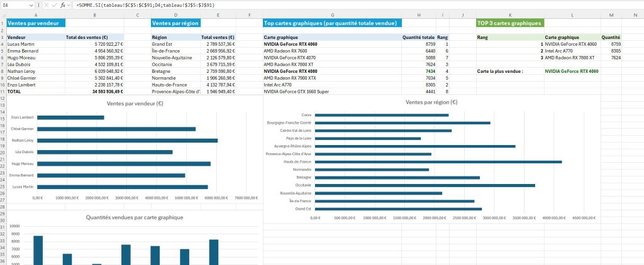Screen dimensions: 644x265
Task: Click the total value 34 593 936,49 €
Action: pos(94,92)
